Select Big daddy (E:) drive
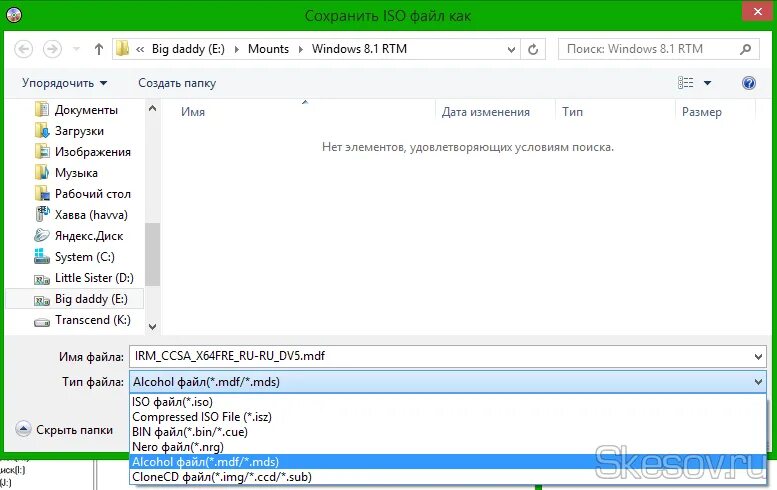This screenshot has height=490, width=777. click(x=91, y=299)
